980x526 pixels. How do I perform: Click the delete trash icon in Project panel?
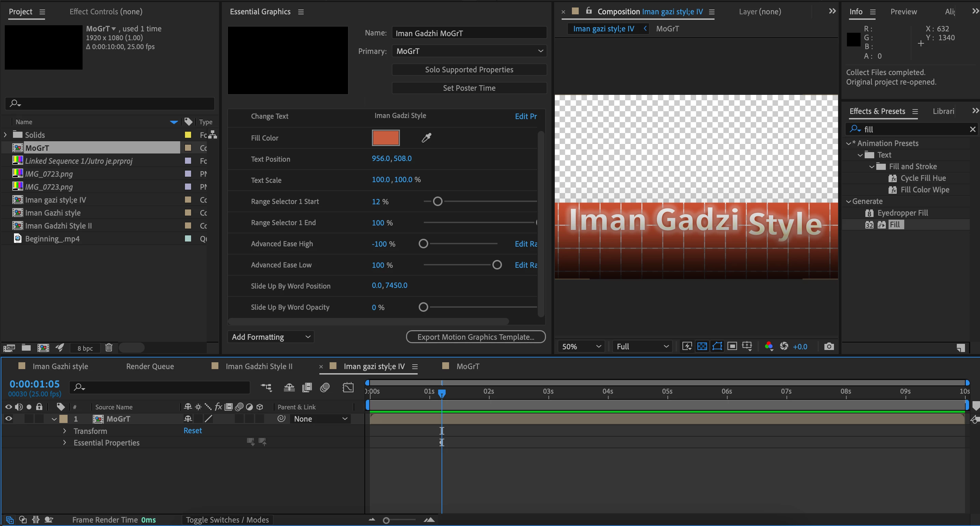pos(109,347)
